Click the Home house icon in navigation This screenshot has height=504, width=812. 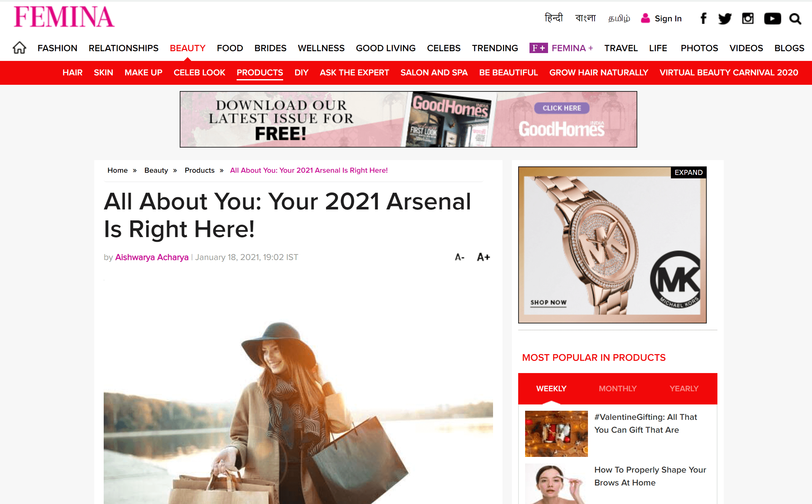tap(19, 48)
